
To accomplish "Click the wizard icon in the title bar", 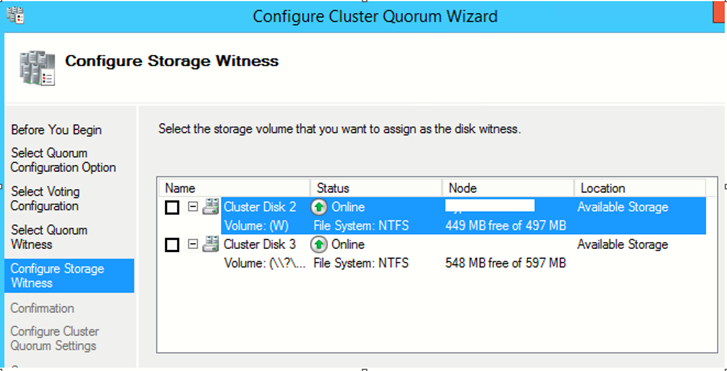I will 16,16.
